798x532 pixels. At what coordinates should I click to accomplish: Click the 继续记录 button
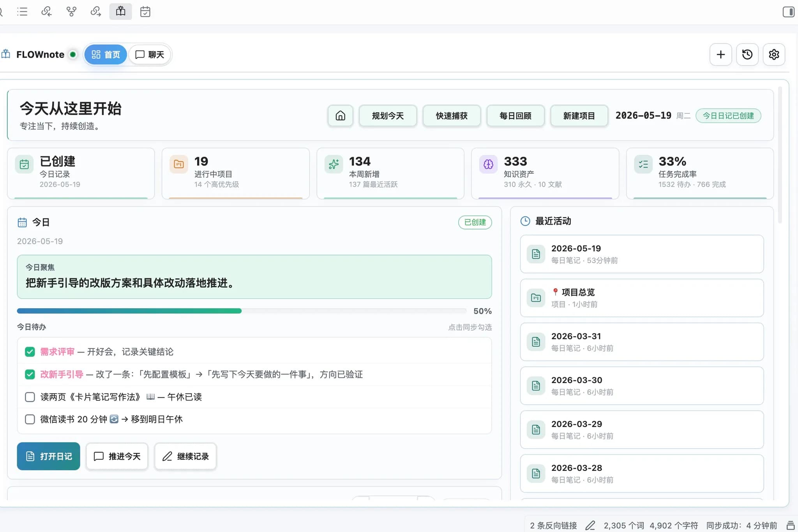185,456
